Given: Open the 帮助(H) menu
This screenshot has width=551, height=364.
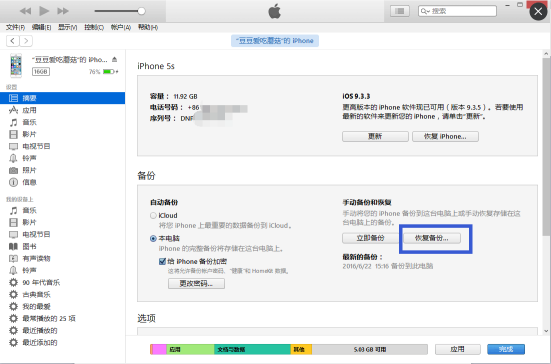Looking at the screenshot, I should click(x=148, y=27).
